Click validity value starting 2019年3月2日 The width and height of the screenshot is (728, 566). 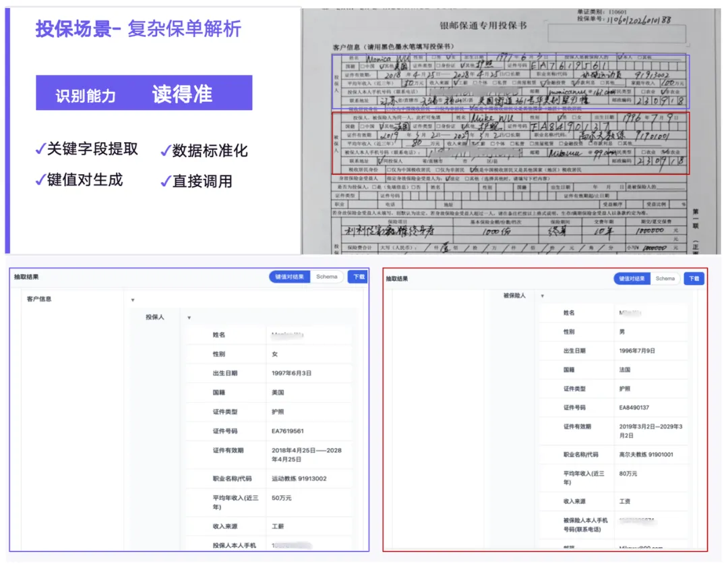pyautogui.click(x=650, y=431)
